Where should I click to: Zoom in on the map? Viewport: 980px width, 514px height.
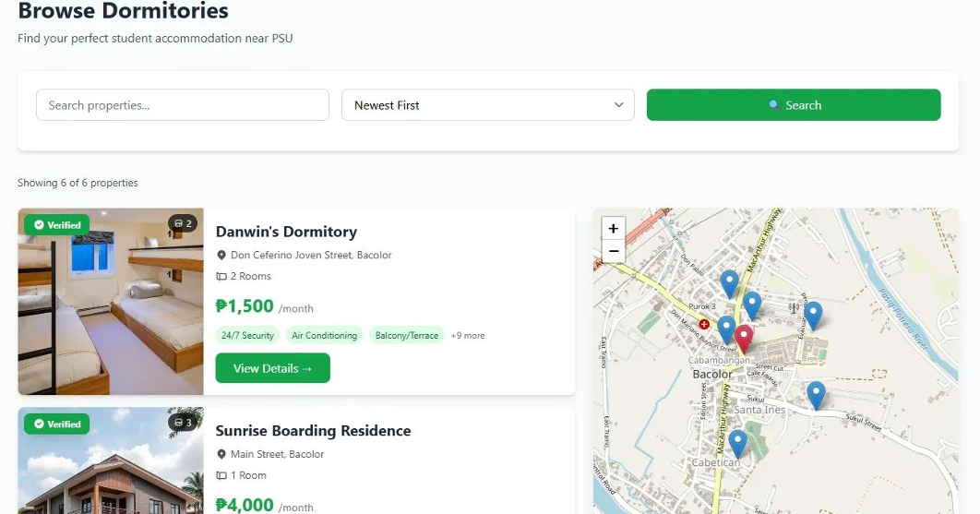[x=613, y=228]
